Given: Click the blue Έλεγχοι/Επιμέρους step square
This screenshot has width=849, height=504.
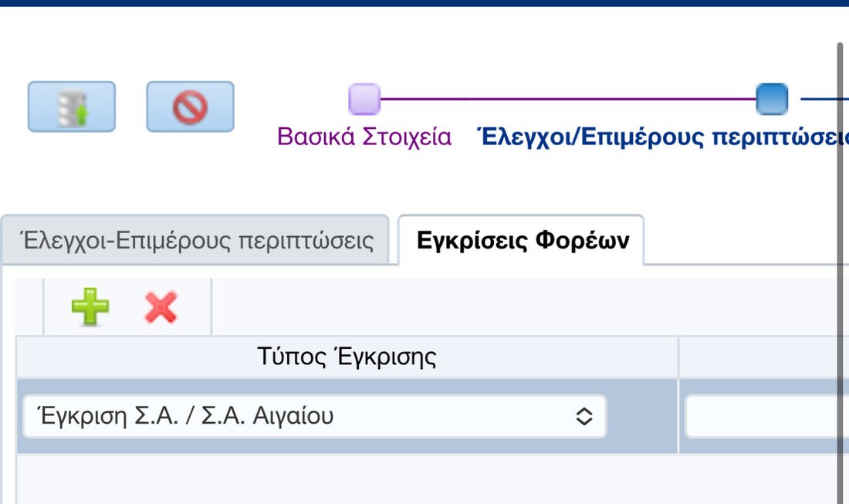Looking at the screenshot, I should pyautogui.click(x=772, y=99).
